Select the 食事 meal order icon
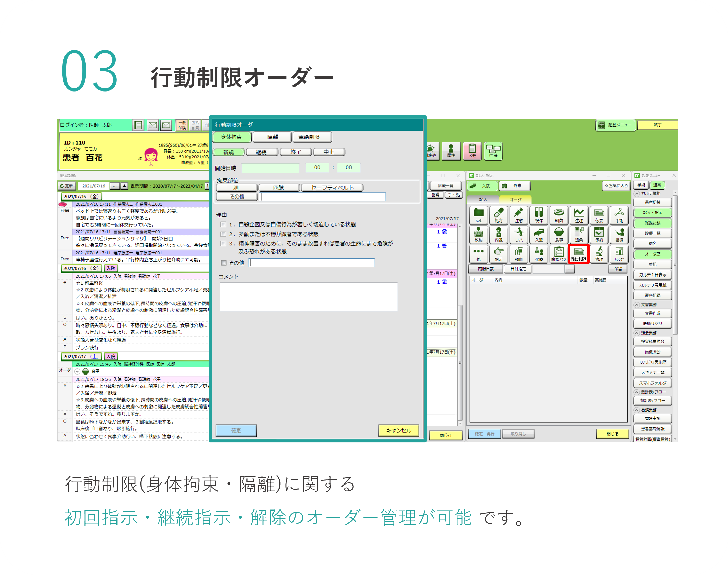 pos(559,235)
